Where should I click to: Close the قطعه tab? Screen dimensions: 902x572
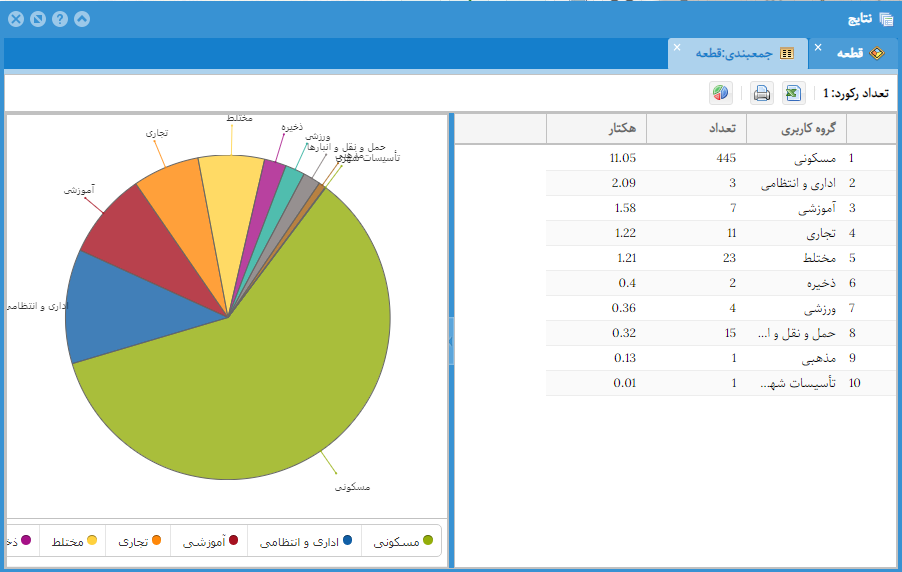tap(818, 47)
